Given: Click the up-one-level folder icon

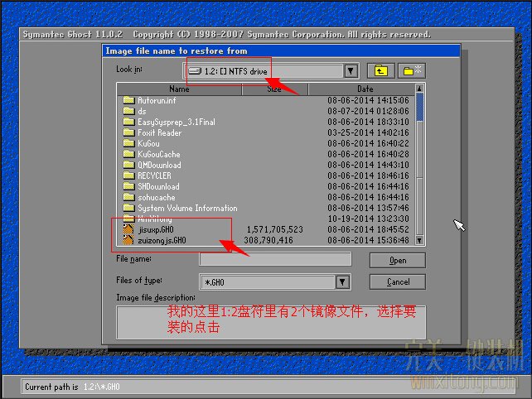Looking at the screenshot, I should [x=379, y=71].
